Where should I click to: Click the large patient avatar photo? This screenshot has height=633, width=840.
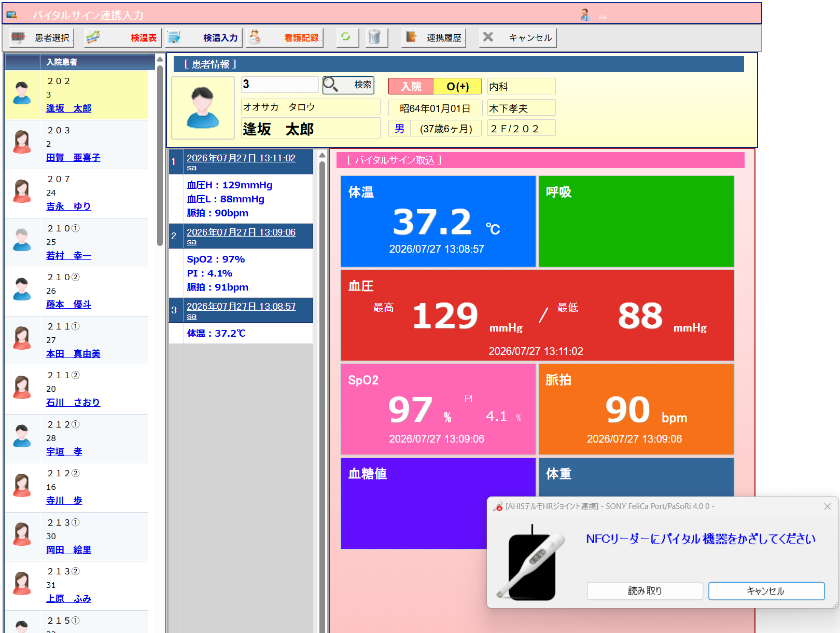[x=203, y=108]
